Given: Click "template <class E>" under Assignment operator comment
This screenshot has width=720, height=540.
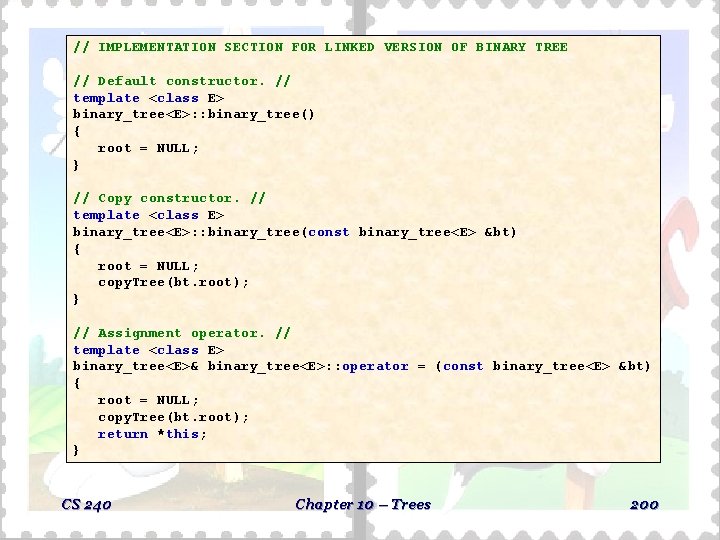Looking at the screenshot, I should (149, 350).
